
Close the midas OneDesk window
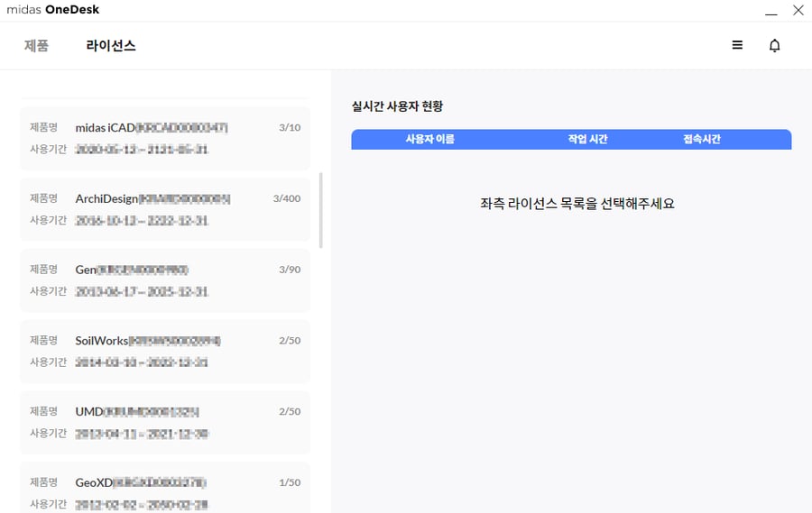[798, 11]
